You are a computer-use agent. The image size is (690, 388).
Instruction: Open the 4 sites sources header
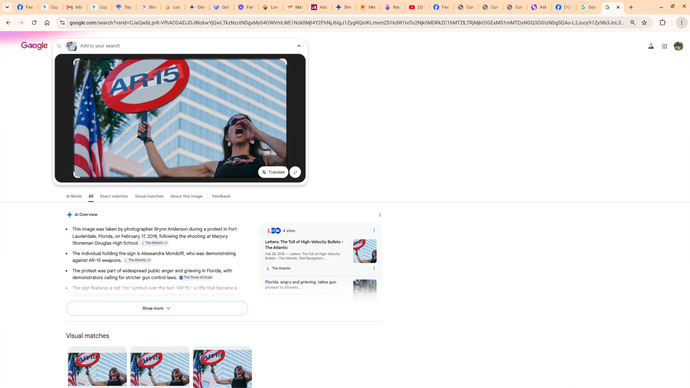click(x=281, y=231)
